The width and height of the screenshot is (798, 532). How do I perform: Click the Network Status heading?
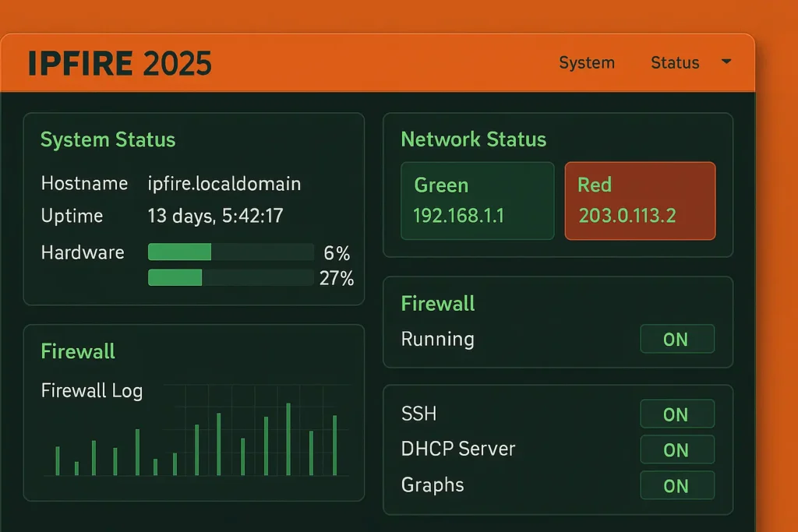point(474,140)
